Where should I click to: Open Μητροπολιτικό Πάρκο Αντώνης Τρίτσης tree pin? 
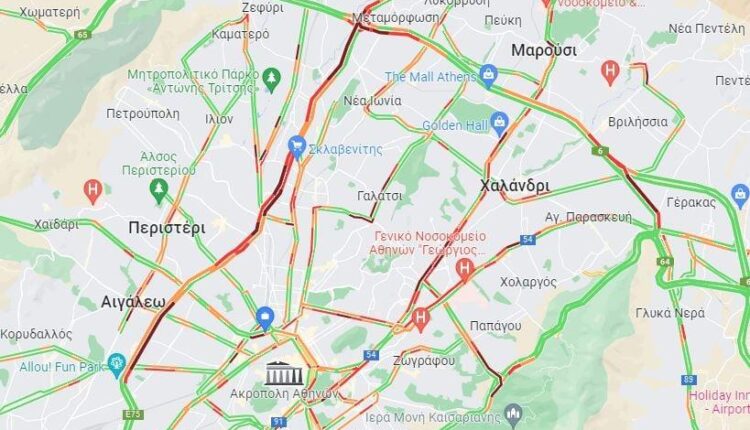pyautogui.click(x=272, y=80)
